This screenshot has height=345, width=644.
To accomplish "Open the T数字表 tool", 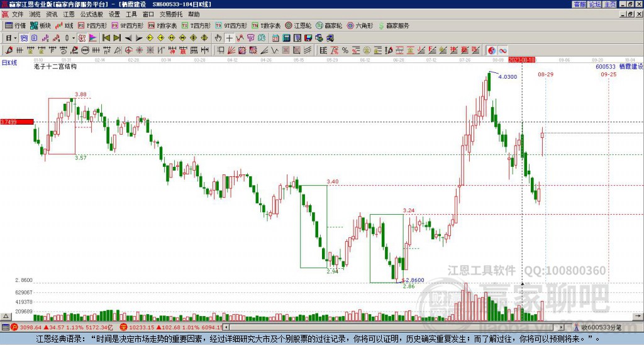I will point(266,25).
